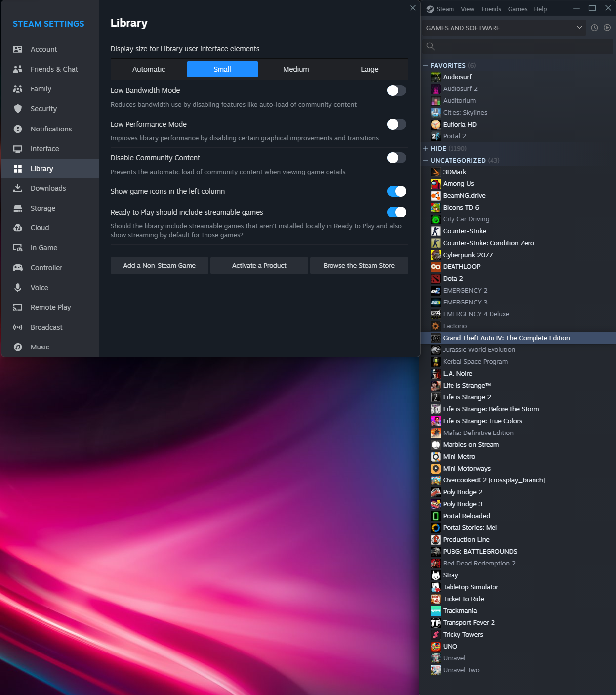Select PUBG: BATTLEGROUNDS entry
Screen dimensions: 616x695
point(518,552)
